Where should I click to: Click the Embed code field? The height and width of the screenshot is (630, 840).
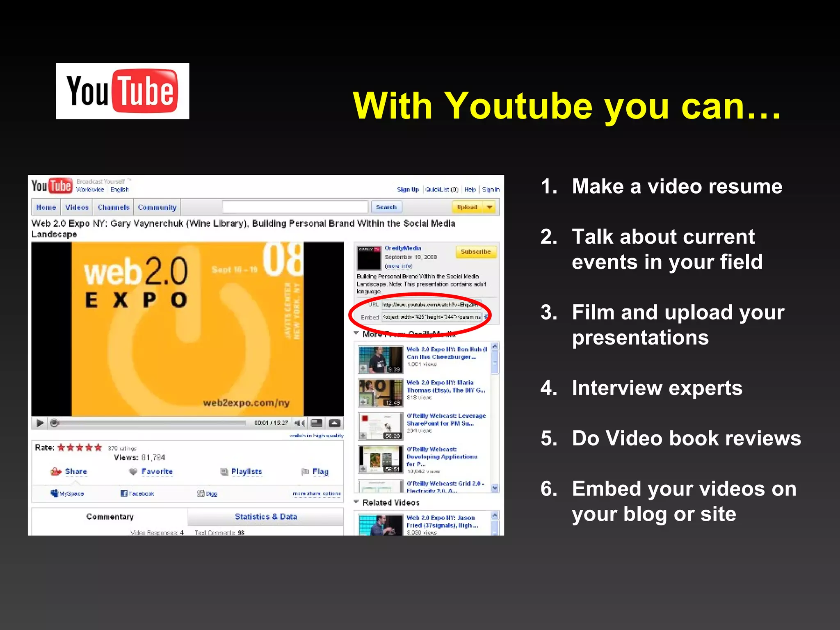432,317
